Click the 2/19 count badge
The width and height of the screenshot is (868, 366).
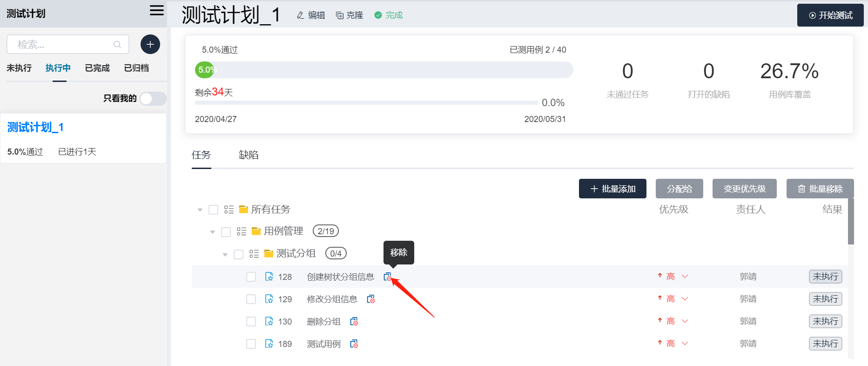(326, 231)
